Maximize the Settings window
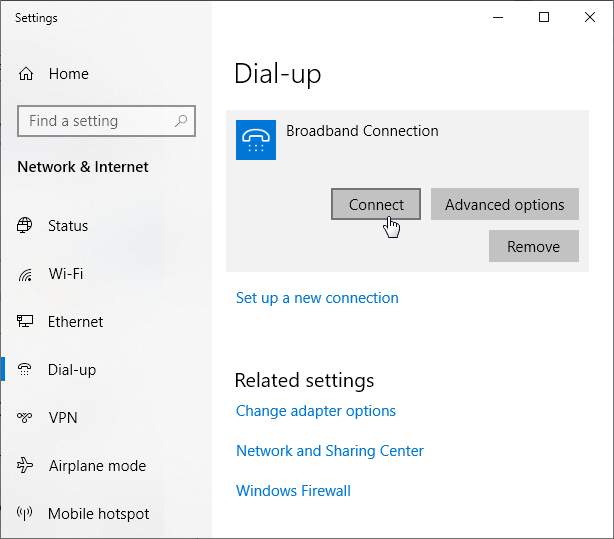Screen dimensions: 614x539 543,17
